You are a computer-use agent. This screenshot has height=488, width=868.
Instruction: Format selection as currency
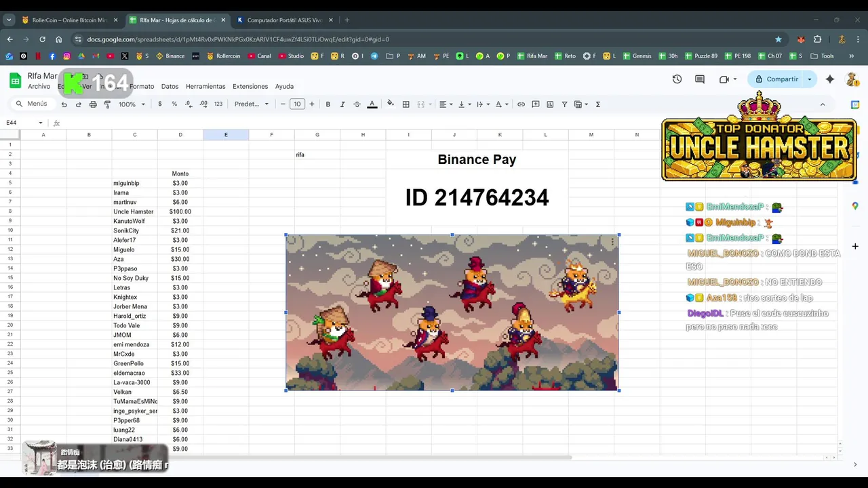159,104
